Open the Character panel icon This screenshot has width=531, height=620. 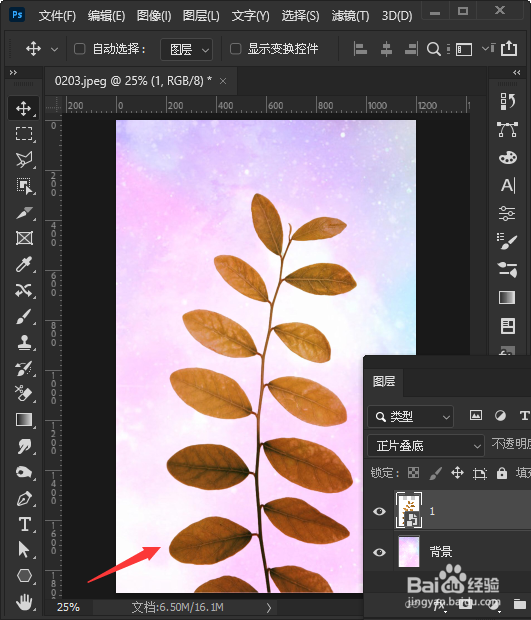(x=508, y=185)
